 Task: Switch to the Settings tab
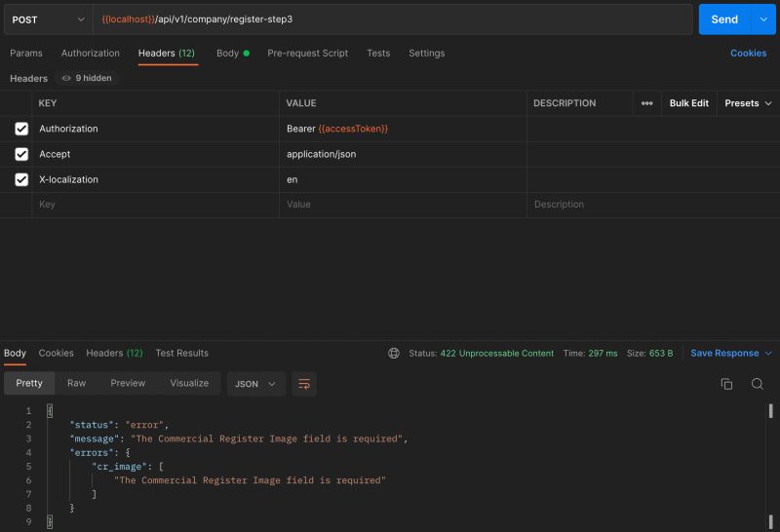click(427, 54)
